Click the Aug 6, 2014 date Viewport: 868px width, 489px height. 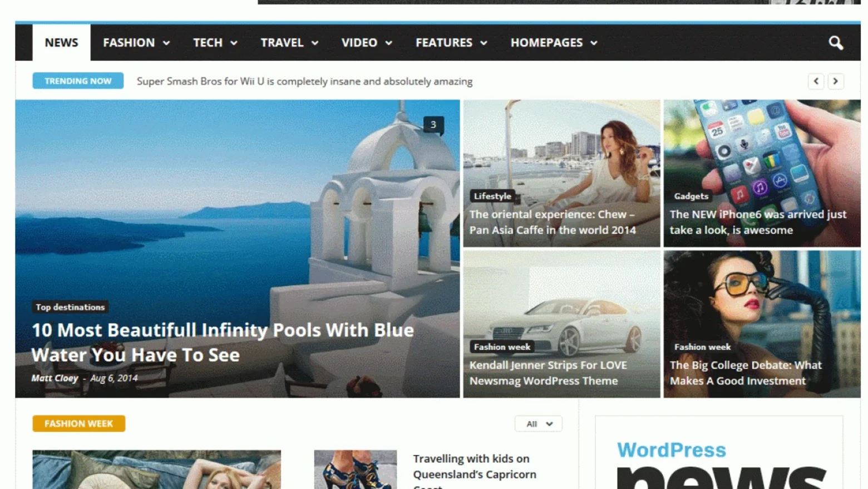(x=114, y=378)
